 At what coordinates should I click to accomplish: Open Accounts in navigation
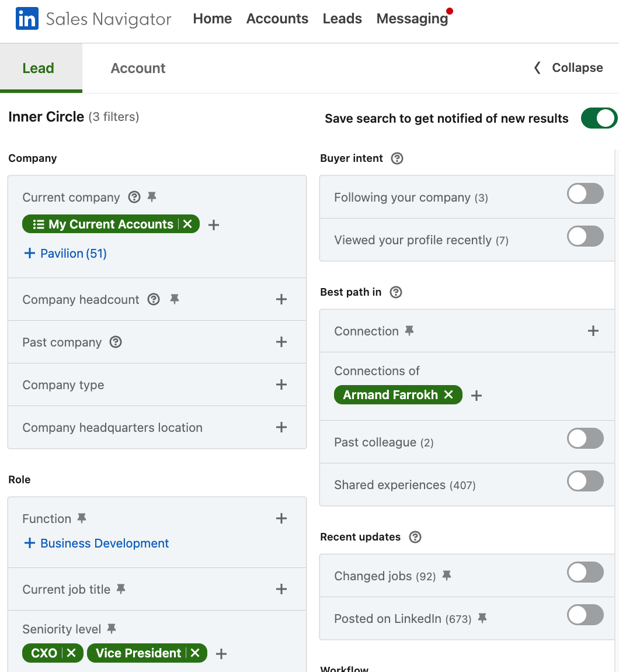[277, 19]
